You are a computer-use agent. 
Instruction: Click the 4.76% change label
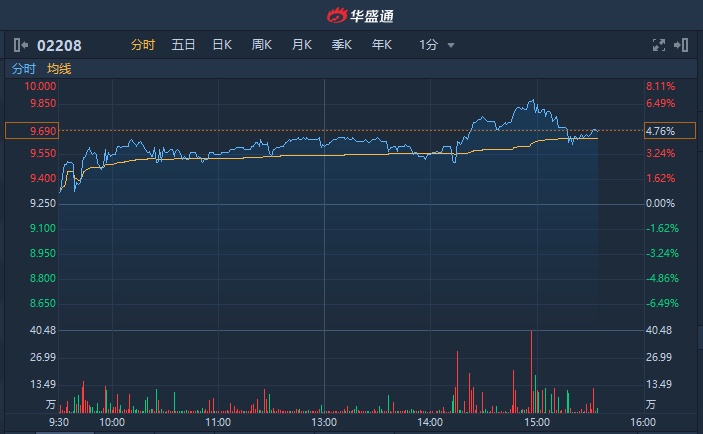pos(661,131)
